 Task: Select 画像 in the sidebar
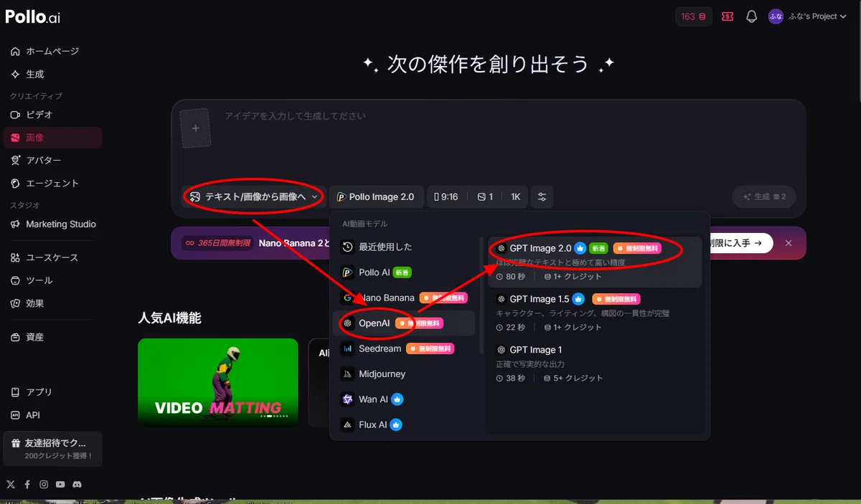(52, 137)
